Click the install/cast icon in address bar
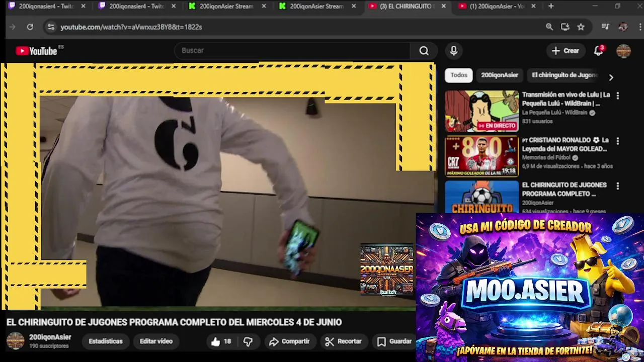644x362 pixels. tap(565, 27)
